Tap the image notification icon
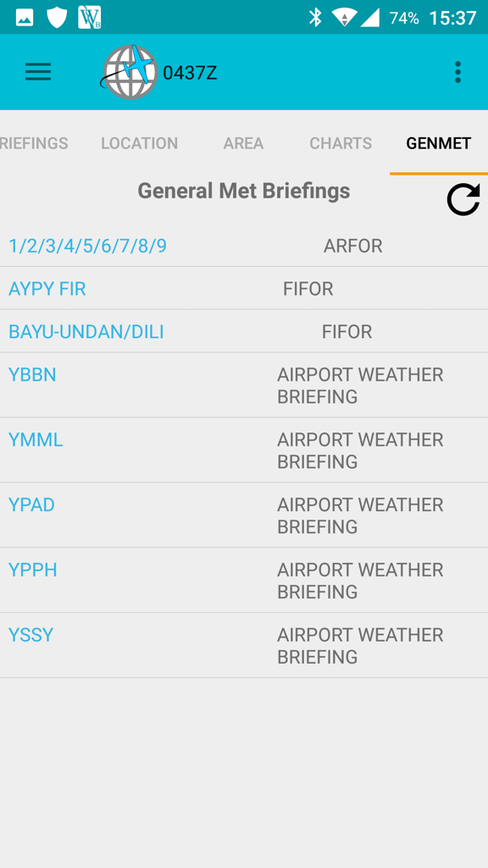 click(25, 19)
